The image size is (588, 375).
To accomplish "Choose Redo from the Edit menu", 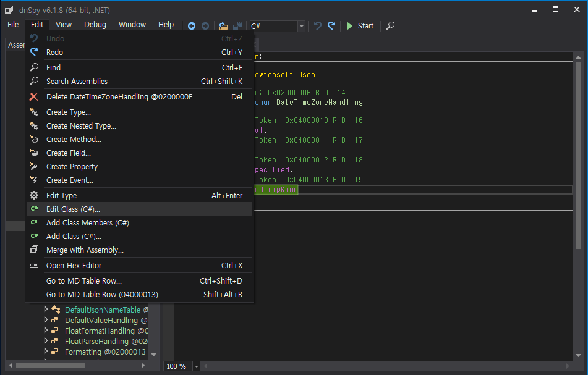I will 140,52.
